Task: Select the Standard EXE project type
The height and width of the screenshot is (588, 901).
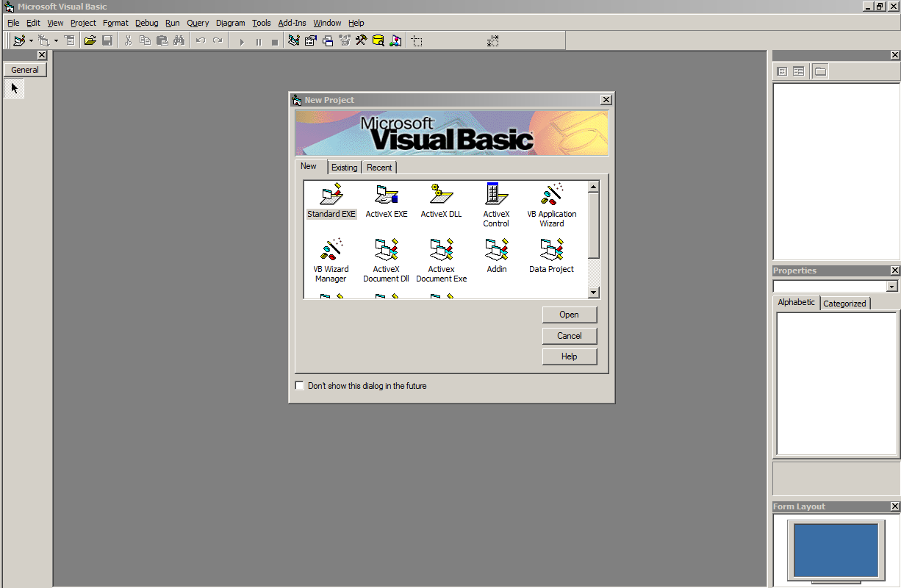Action: click(x=331, y=201)
